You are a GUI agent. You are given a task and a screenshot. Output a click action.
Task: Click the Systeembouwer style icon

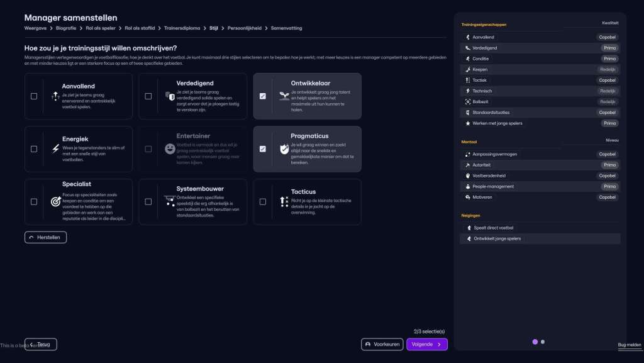[170, 201]
